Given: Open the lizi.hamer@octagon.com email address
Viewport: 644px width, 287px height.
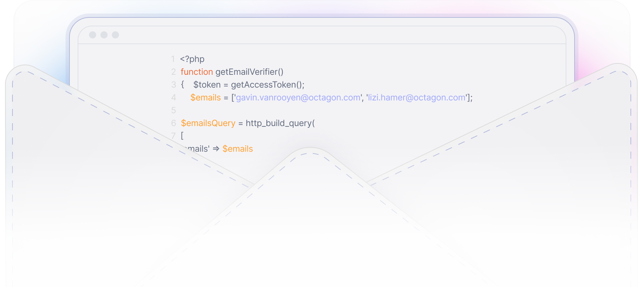Looking at the screenshot, I should point(417,98).
